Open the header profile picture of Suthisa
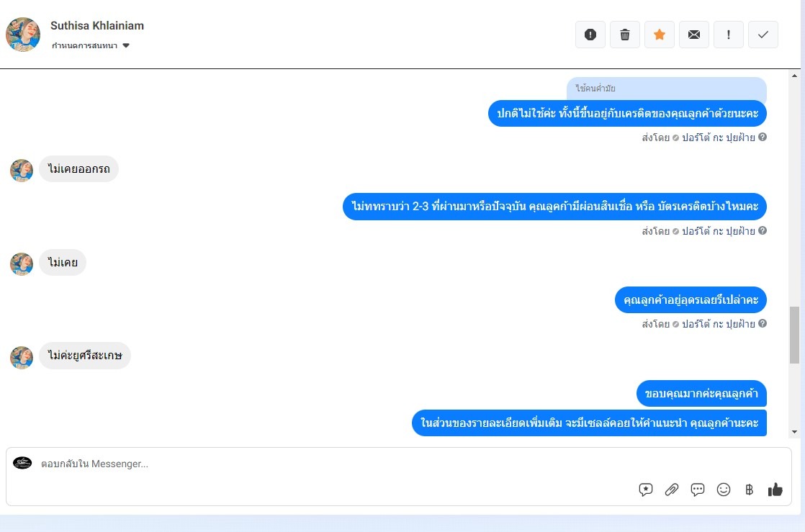 point(23,35)
